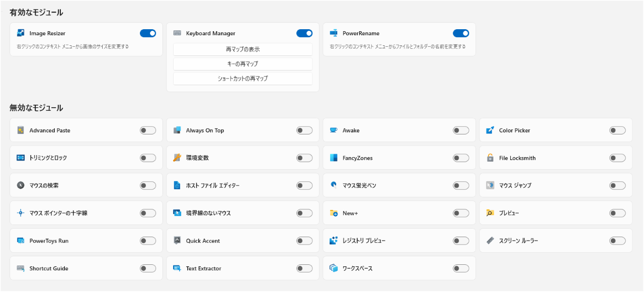The image size is (644, 292).
Task: Turn on the New+ switch
Action: (x=461, y=213)
